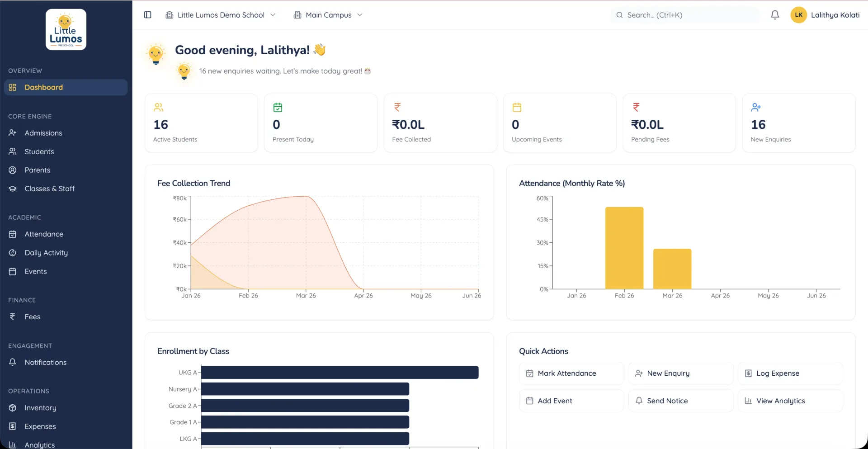This screenshot has width=868, height=449.
Task: Click the Admissions sidebar icon
Action: pos(13,133)
